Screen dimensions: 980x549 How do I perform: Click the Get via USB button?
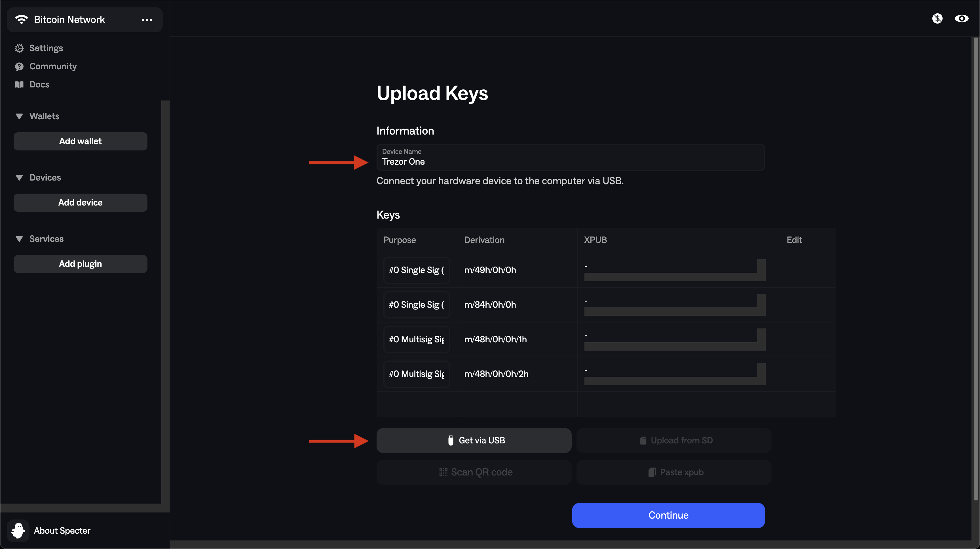(474, 441)
